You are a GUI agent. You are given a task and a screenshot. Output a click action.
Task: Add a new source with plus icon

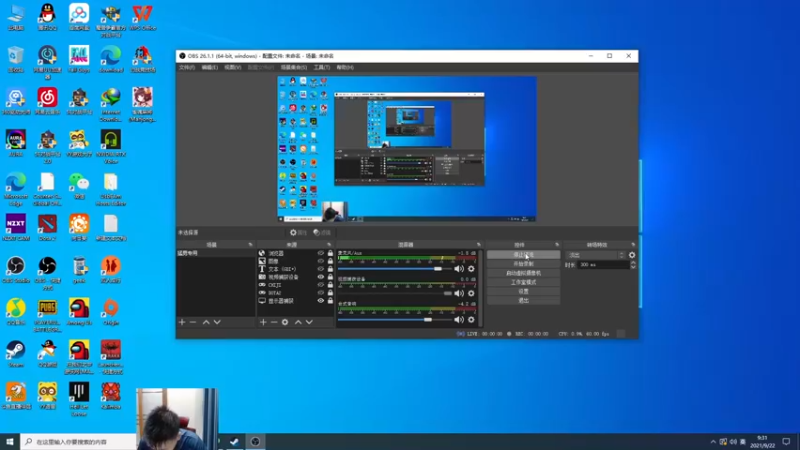[263, 322]
